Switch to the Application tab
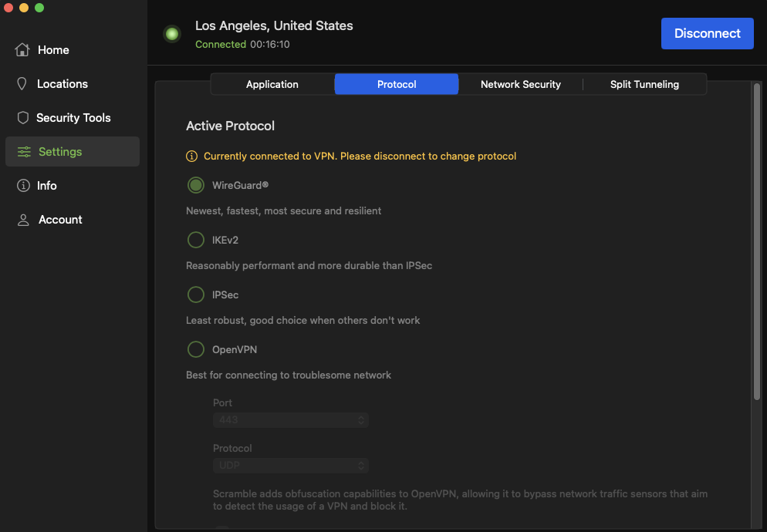Screen dimensions: 767x532 [272, 84]
